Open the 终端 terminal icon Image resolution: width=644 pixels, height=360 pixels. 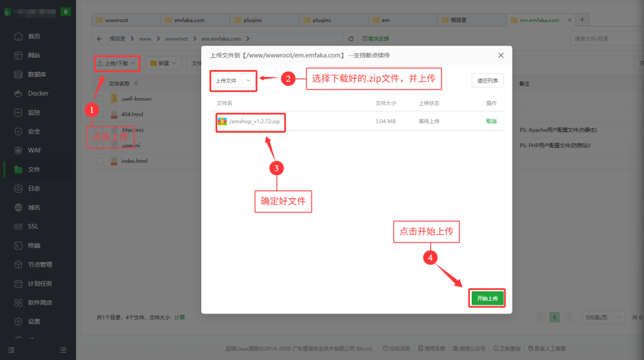pos(18,245)
